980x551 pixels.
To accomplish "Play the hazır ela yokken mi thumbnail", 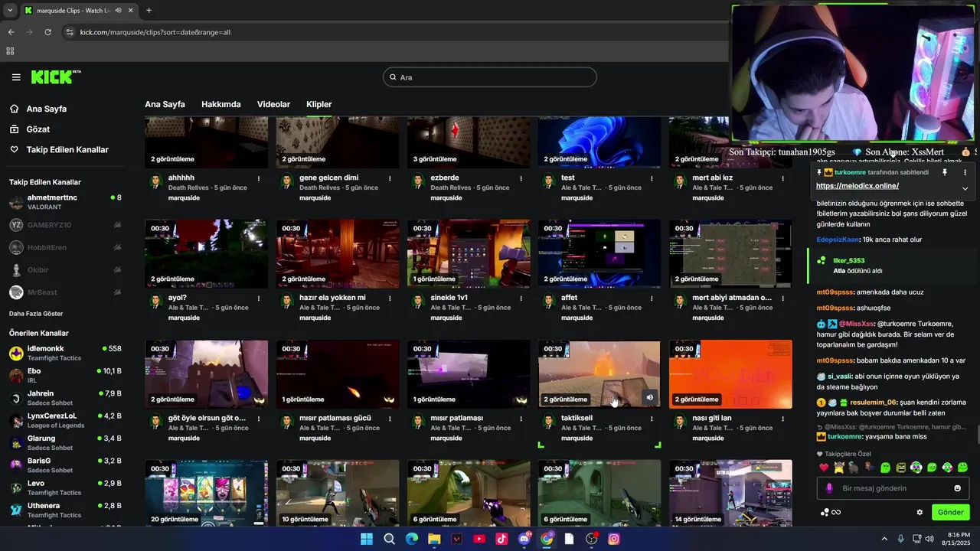I will [338, 253].
